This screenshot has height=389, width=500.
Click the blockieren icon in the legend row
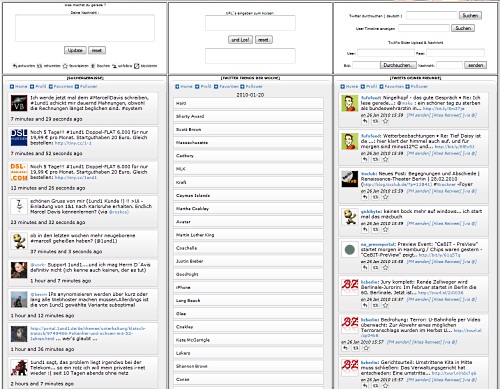click(137, 66)
